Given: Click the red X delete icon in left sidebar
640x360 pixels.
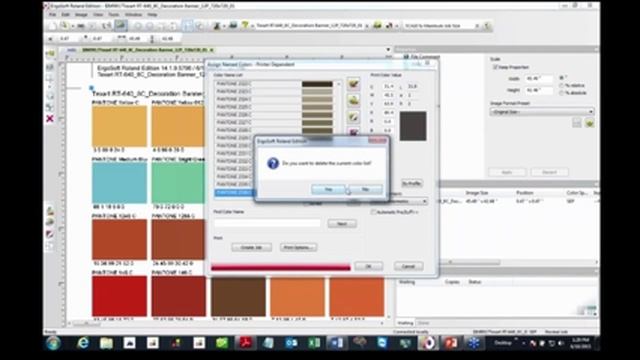Looking at the screenshot, I should 50,119.
